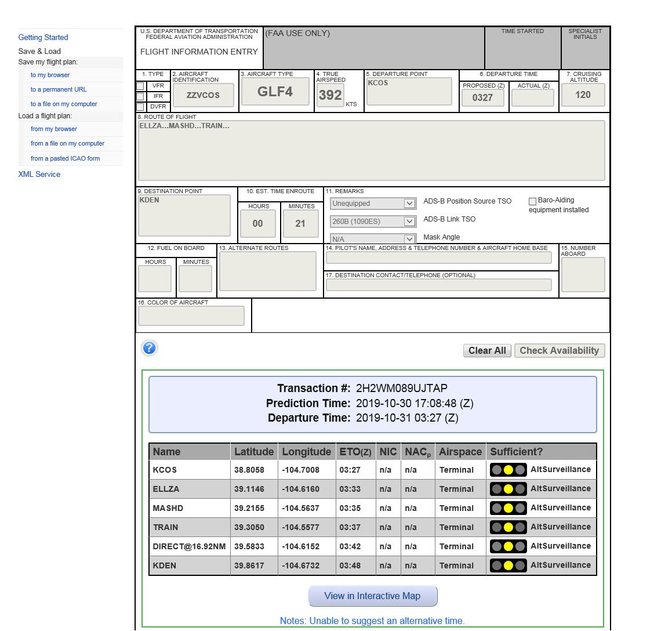The image size is (672, 631).
Task: Open the ADS-B Position Source TSO dropdown
Action: click(373, 204)
